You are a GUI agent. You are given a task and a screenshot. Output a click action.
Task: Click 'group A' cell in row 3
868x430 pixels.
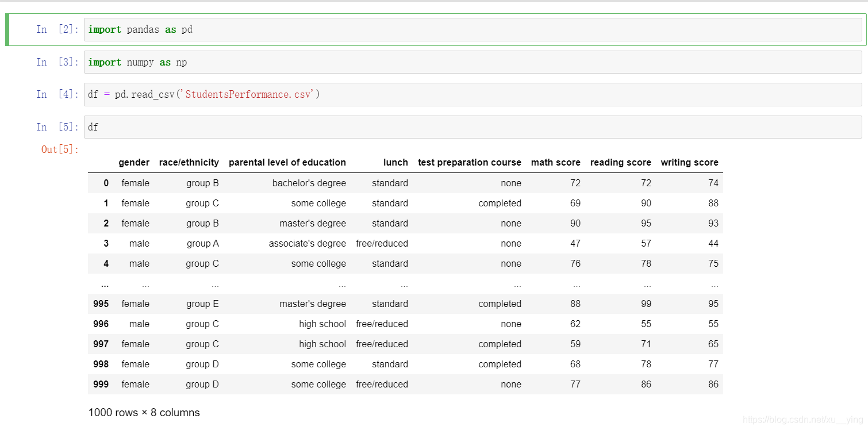click(203, 244)
